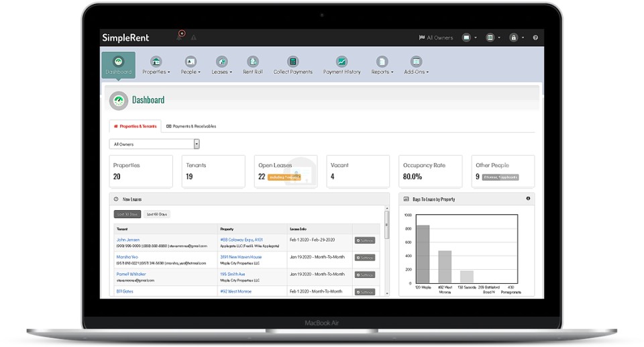Click Settings button for Marsha Yeo lease
The width and height of the screenshot is (644, 347).
click(365, 258)
